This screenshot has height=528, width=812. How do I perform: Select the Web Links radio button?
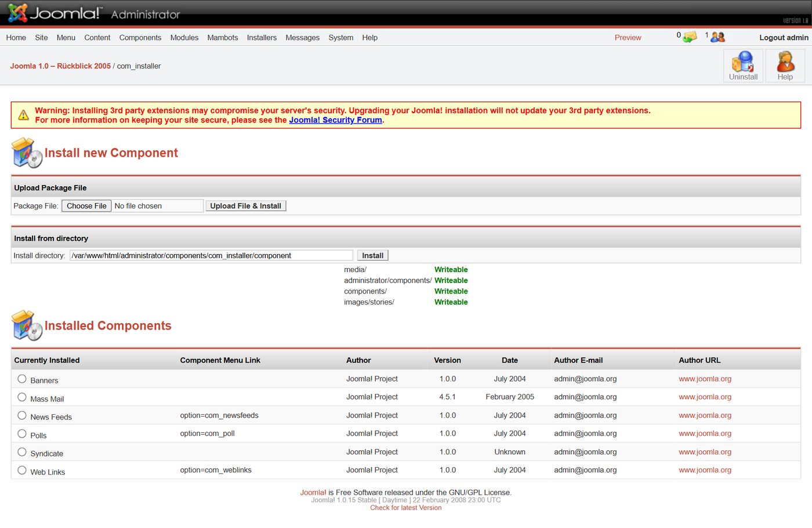point(22,471)
